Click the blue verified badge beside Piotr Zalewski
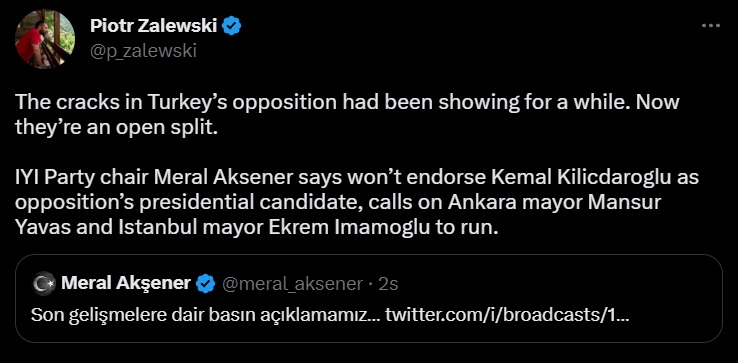738x363 pixels. pos(232,26)
